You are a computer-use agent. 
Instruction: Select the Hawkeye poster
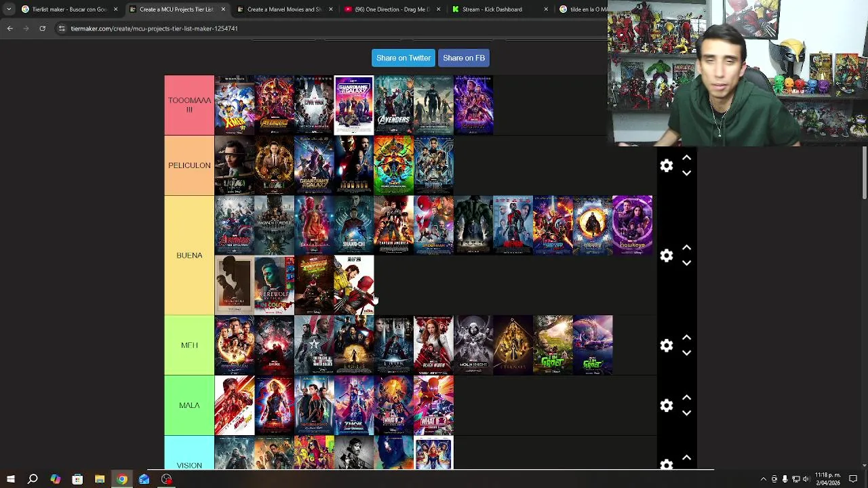633,225
